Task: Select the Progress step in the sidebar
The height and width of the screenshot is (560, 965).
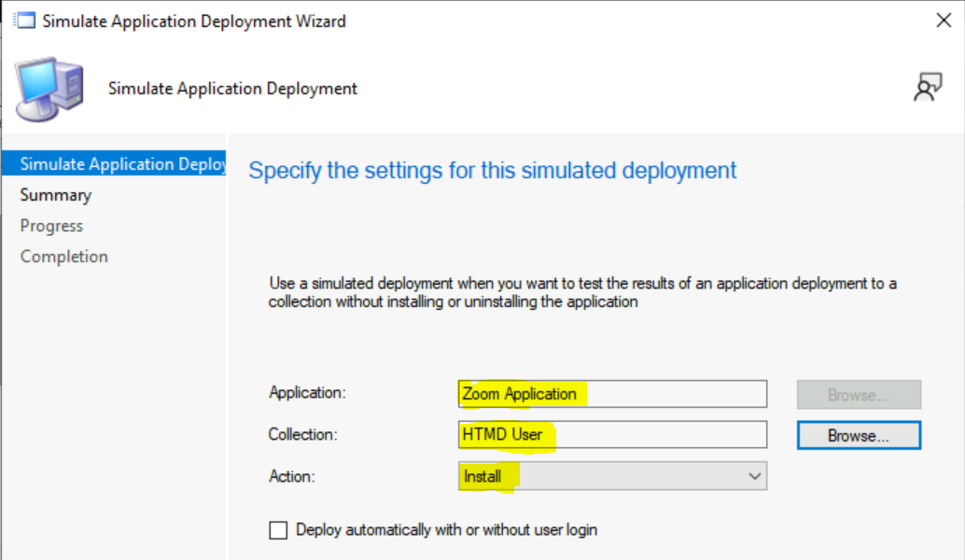Action: point(51,225)
